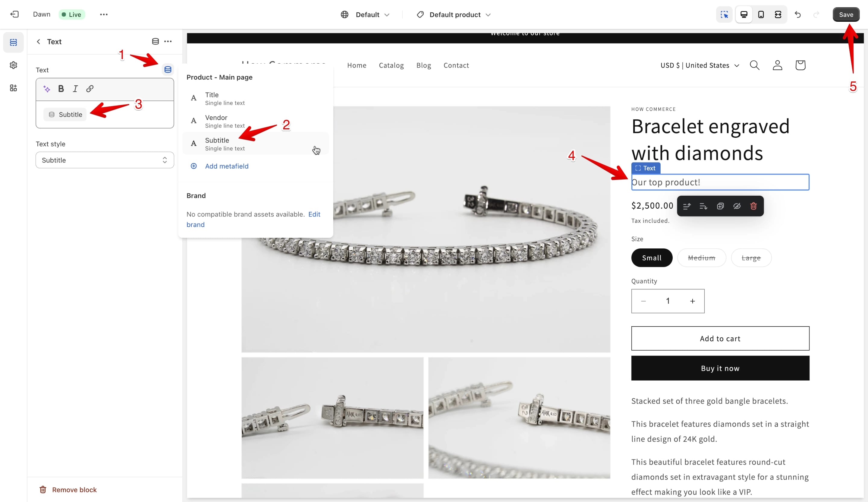Toggle bold formatting in text editor
Image resolution: width=868 pixels, height=502 pixels.
coord(61,89)
